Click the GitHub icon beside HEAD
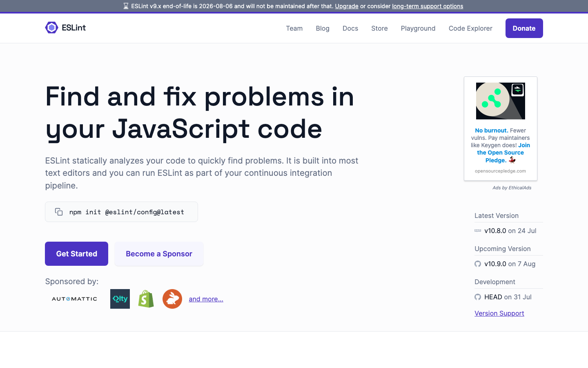Image resolution: width=588 pixels, height=368 pixels. (x=478, y=297)
